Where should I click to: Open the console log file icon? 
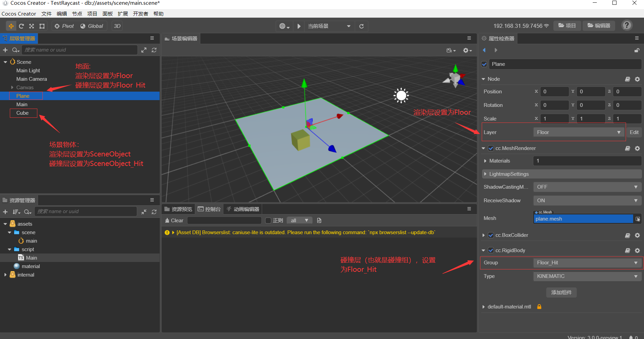[x=319, y=221]
